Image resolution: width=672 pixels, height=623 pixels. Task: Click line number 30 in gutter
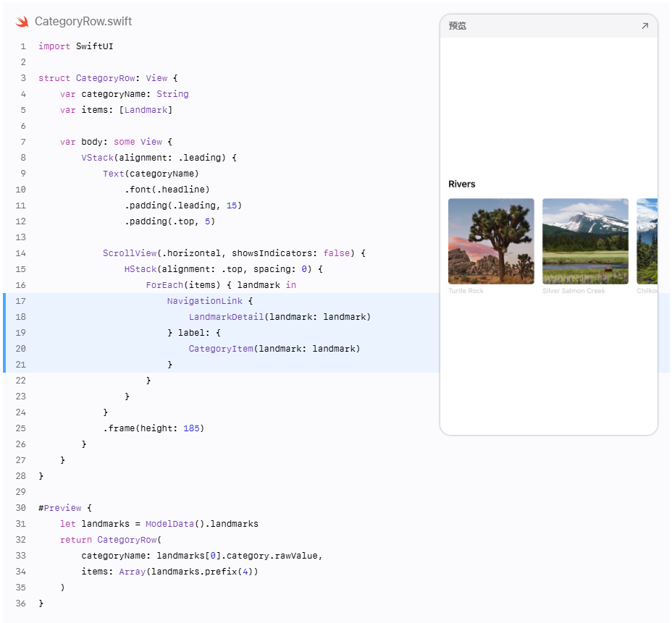[20, 508]
